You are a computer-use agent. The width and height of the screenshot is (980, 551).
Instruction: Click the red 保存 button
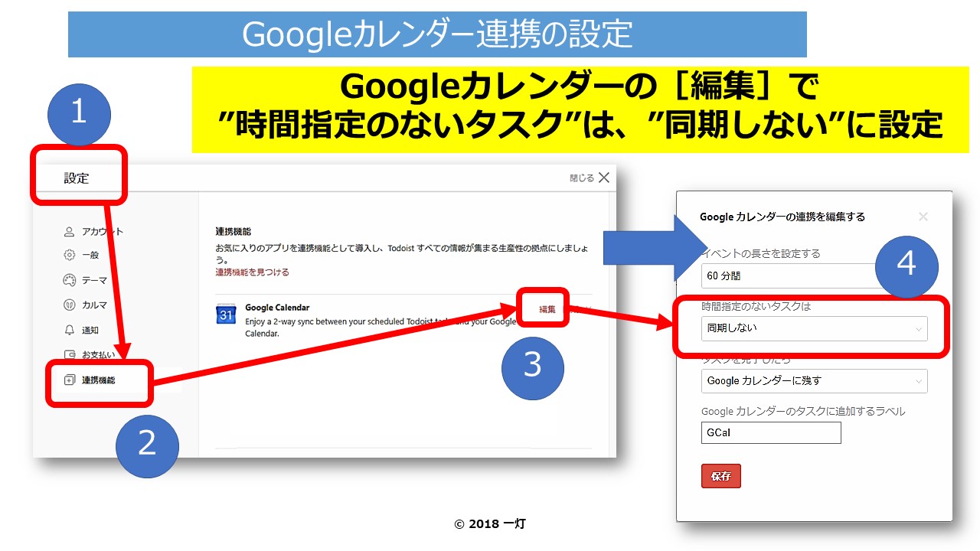(x=721, y=476)
